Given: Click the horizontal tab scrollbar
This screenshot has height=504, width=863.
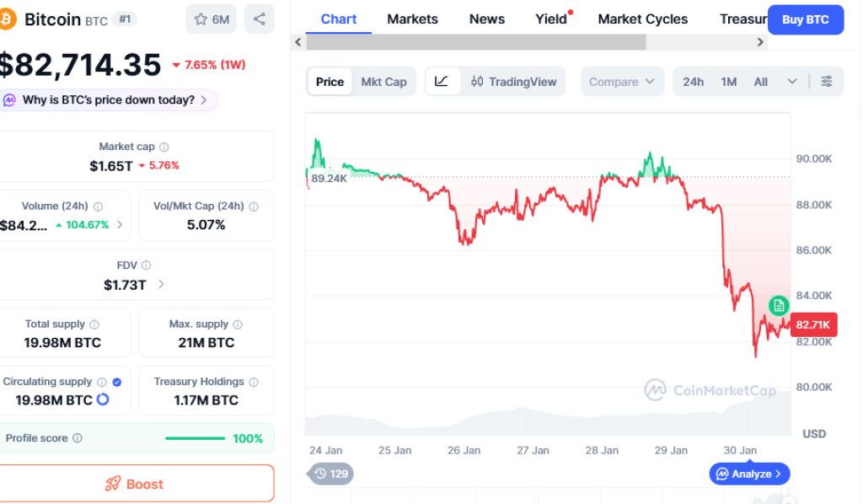Looking at the screenshot, I should click(x=474, y=41).
